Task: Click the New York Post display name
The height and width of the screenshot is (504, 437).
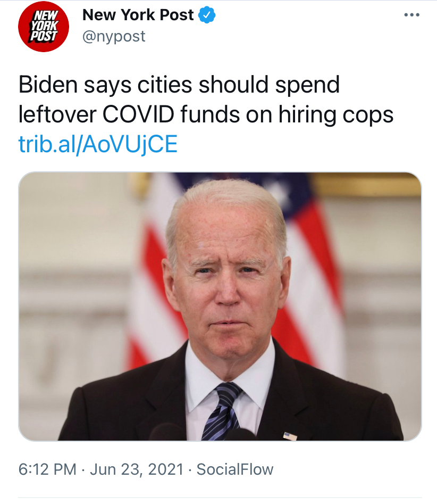Action: coord(138,15)
